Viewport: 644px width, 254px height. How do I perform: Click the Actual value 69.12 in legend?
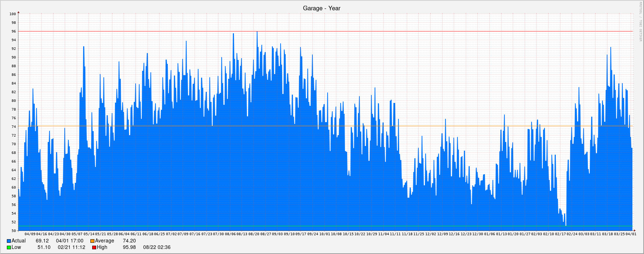pyautogui.click(x=42, y=241)
